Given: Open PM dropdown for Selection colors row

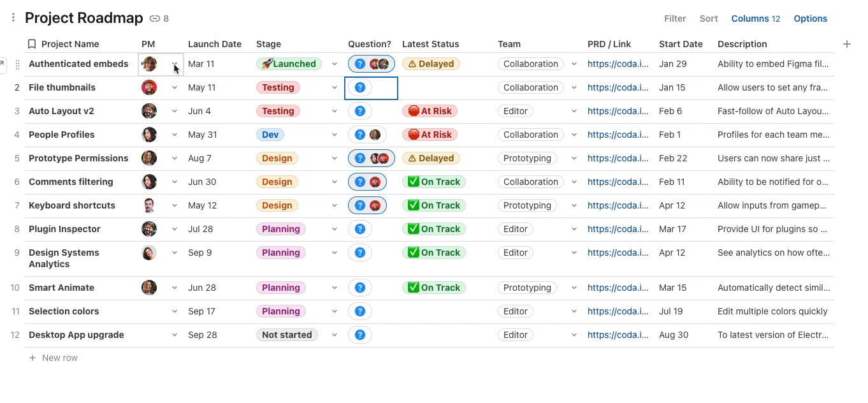Looking at the screenshot, I should coord(175,312).
